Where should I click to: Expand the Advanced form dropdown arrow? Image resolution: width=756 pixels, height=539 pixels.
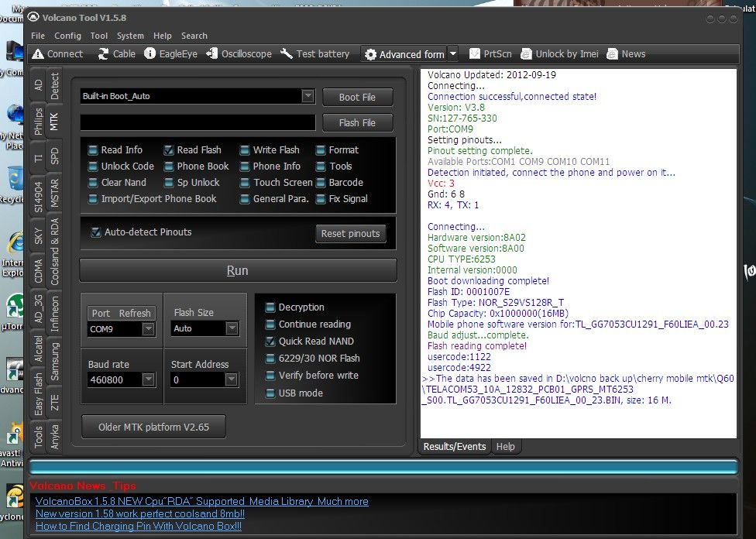[453, 54]
